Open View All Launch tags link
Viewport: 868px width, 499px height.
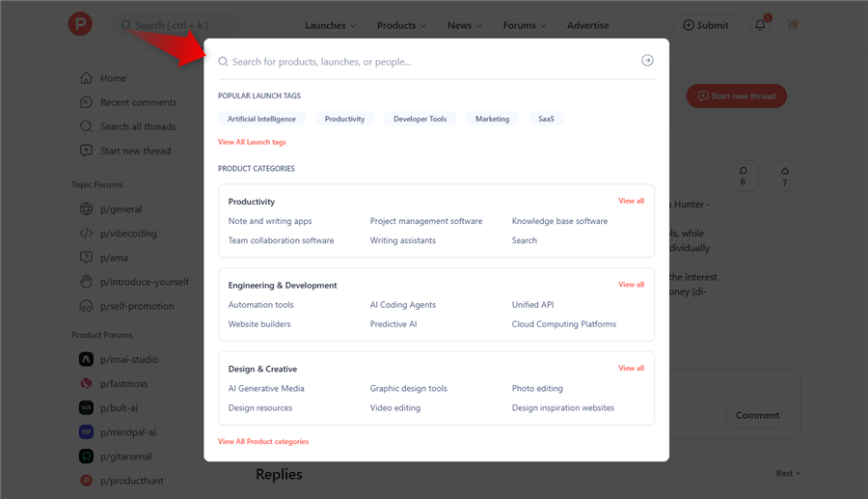[252, 142]
